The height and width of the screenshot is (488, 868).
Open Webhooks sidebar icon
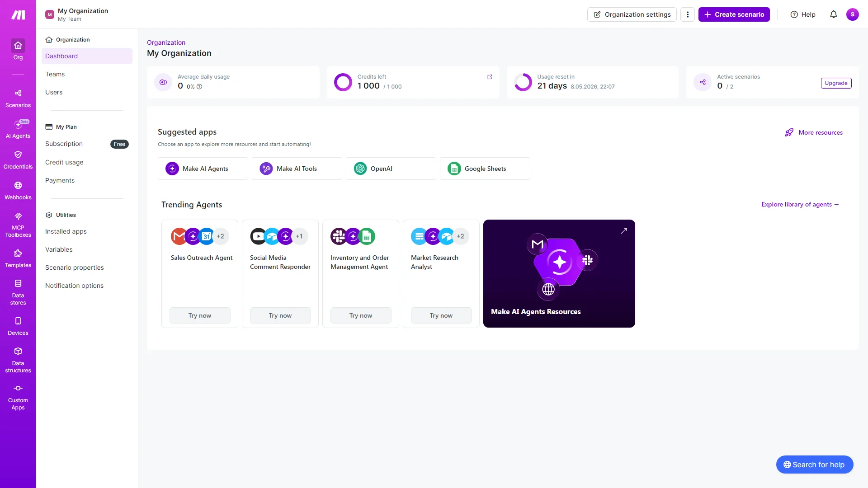coord(18,190)
